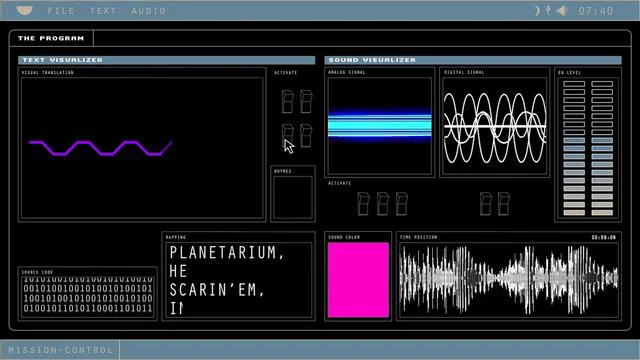
Task: Select THE PROGRAM tab
Action: click(x=51, y=38)
